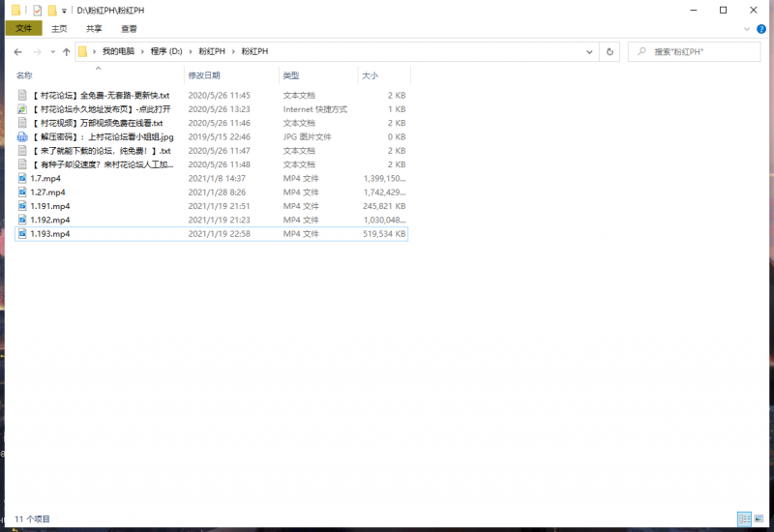Viewport: 774px width, 532px height.
Task: Refresh the current folder view
Action: point(610,51)
